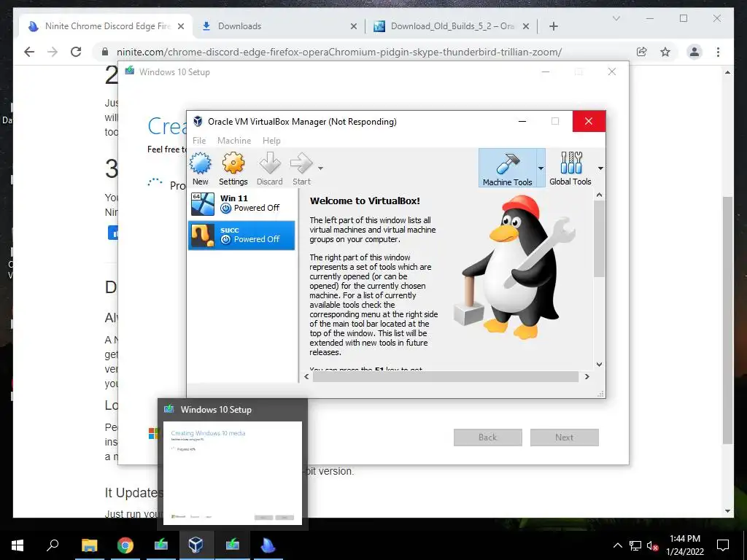Viewport: 747px width, 560px height.
Task: Click the muted volume tray icon
Action: pos(653,545)
